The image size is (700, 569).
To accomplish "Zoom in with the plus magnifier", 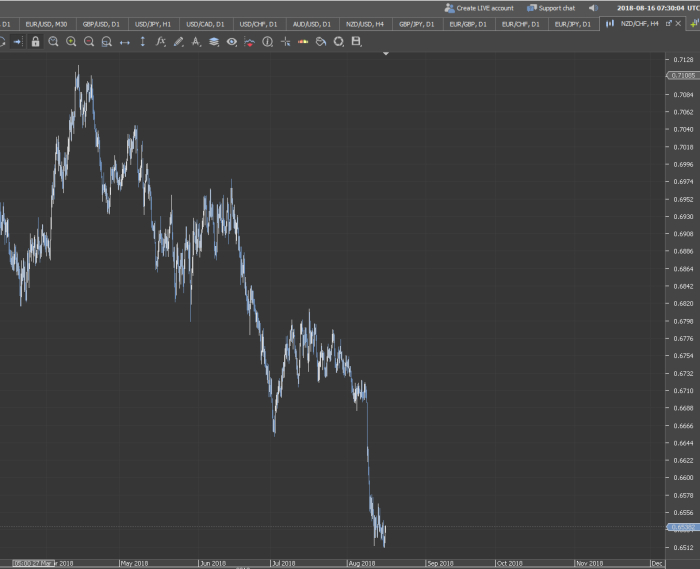I will pyautogui.click(x=71, y=42).
